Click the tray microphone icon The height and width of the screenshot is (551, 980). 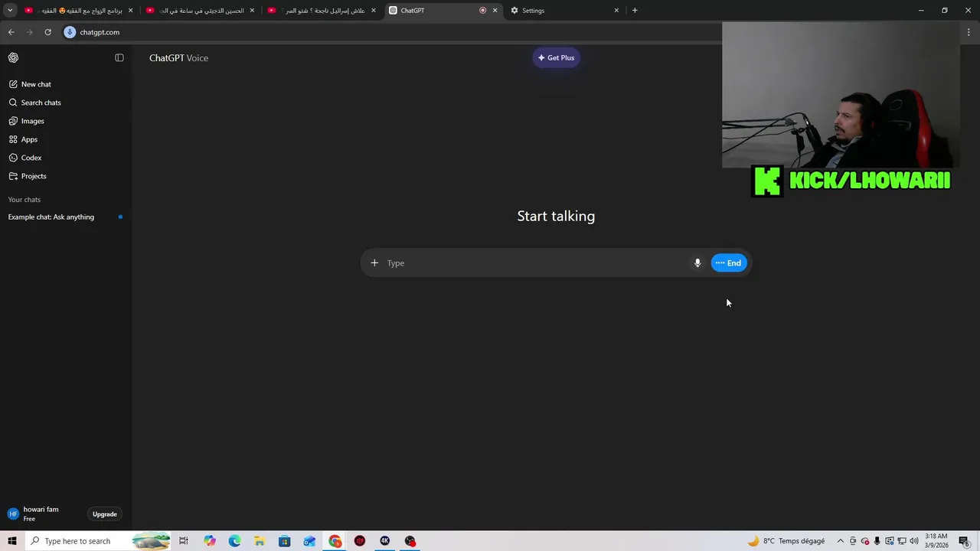877,541
